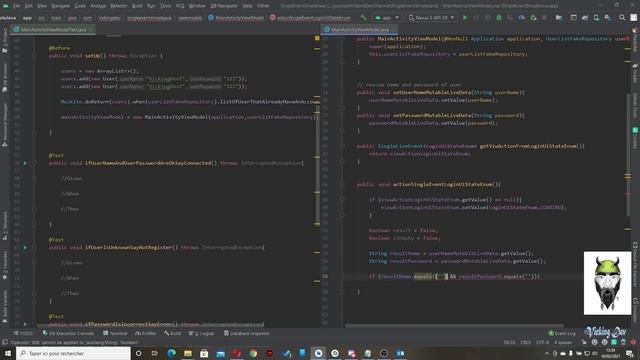The image size is (640, 360).
Task: Click the right editor horizontal scrollbar
Action: click(x=454, y=326)
